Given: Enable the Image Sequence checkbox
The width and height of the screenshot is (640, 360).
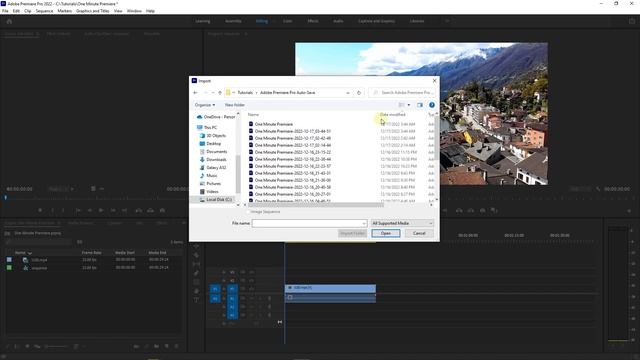Looking at the screenshot, I should click(248, 212).
